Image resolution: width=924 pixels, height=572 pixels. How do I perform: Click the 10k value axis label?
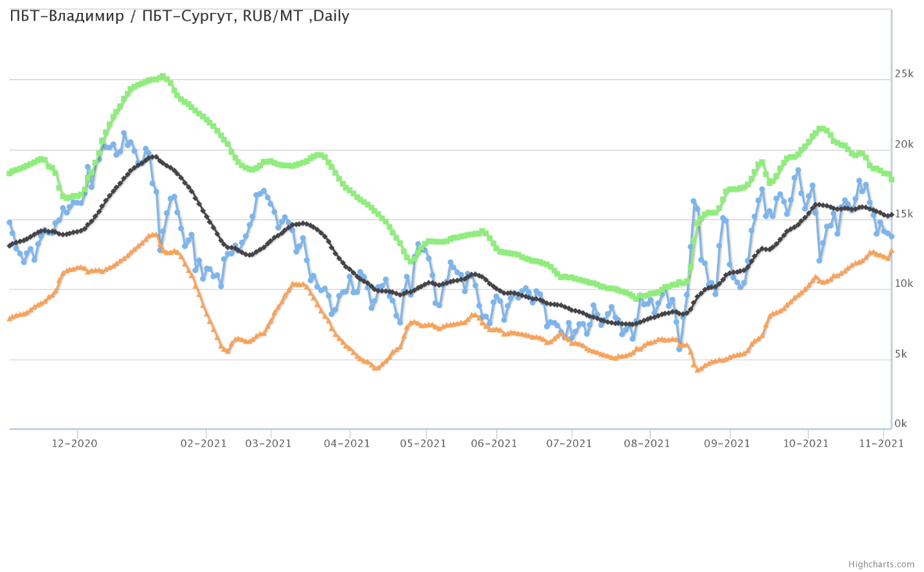coord(904,284)
